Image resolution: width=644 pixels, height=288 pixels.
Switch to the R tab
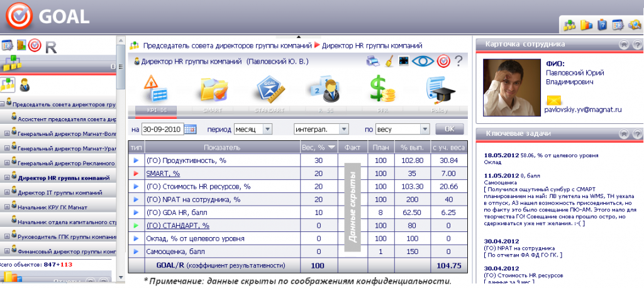(x=326, y=110)
